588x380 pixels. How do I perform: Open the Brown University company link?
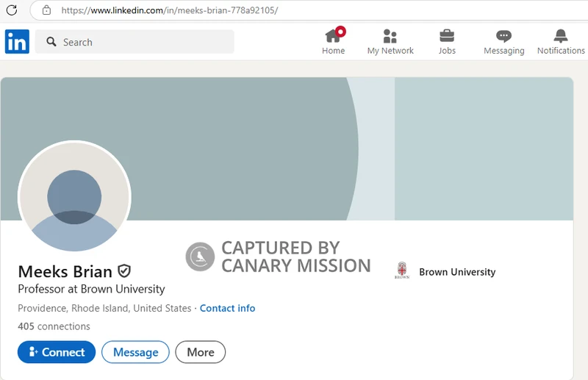click(x=457, y=272)
